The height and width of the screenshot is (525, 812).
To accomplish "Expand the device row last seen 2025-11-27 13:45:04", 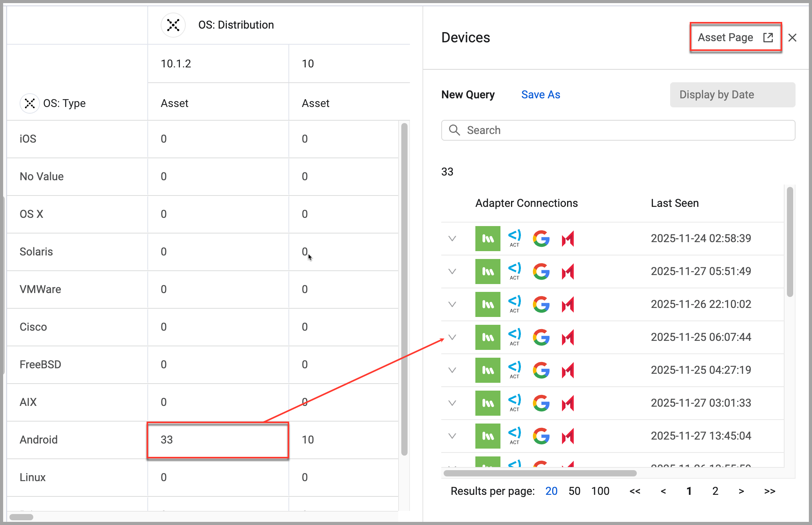I will pos(452,436).
